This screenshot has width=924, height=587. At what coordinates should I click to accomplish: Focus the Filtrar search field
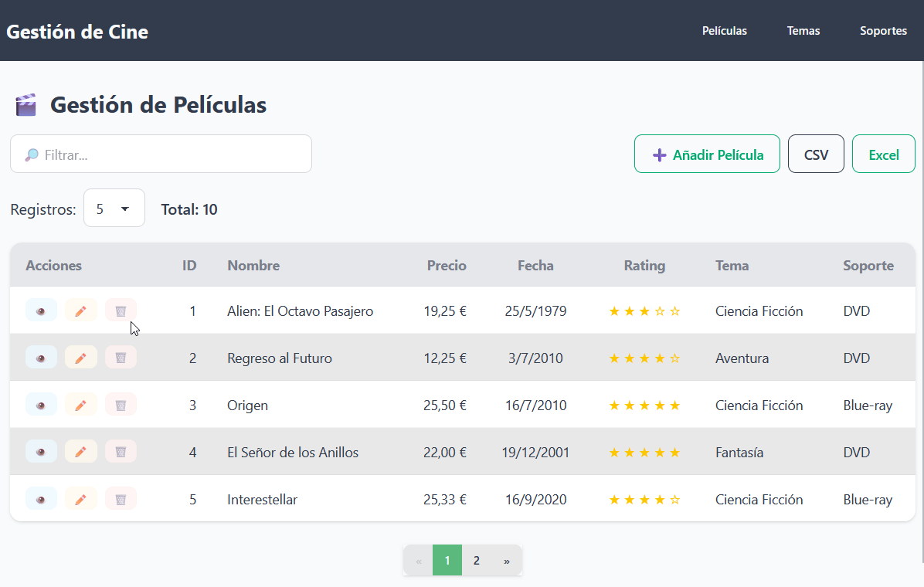tap(161, 154)
